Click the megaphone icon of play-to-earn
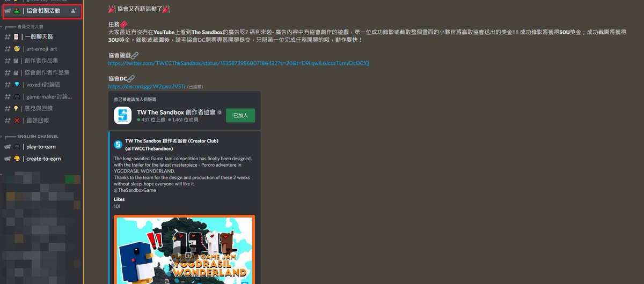 (7, 147)
